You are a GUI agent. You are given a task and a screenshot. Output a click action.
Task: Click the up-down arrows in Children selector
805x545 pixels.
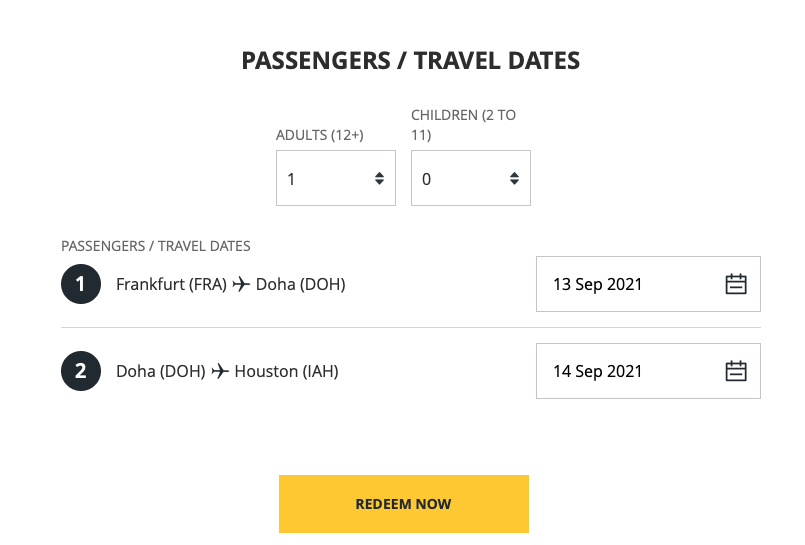pyautogui.click(x=514, y=179)
